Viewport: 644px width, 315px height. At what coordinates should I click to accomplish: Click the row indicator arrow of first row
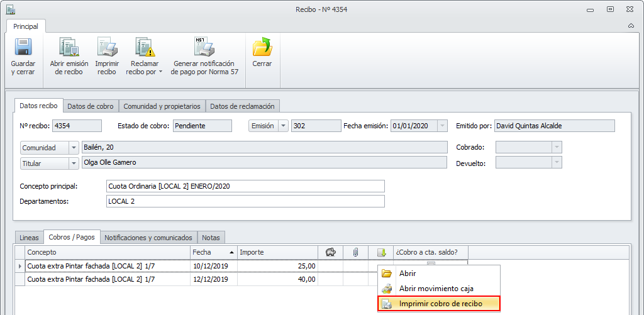point(20,266)
